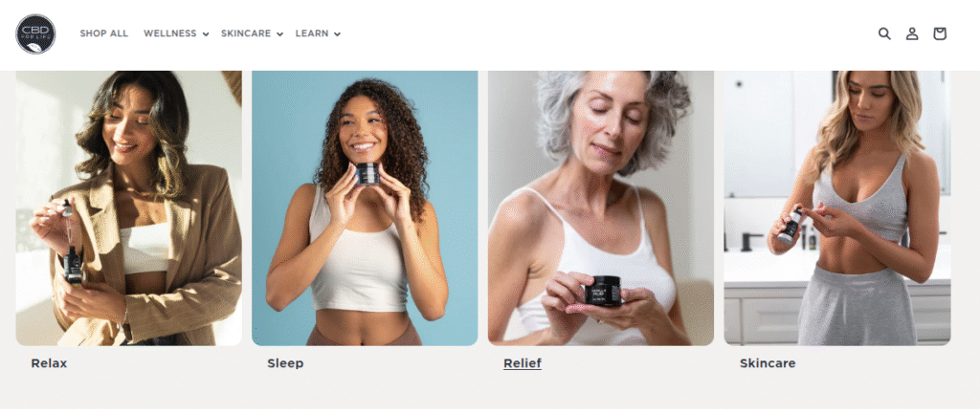Expand the Skincare menu chevron
The width and height of the screenshot is (980, 414).
tap(280, 34)
